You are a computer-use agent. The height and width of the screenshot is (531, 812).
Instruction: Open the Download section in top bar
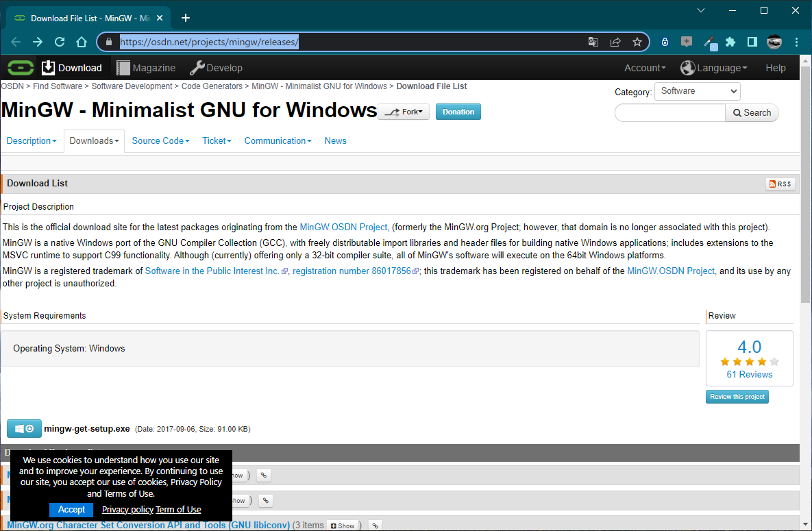(72, 68)
